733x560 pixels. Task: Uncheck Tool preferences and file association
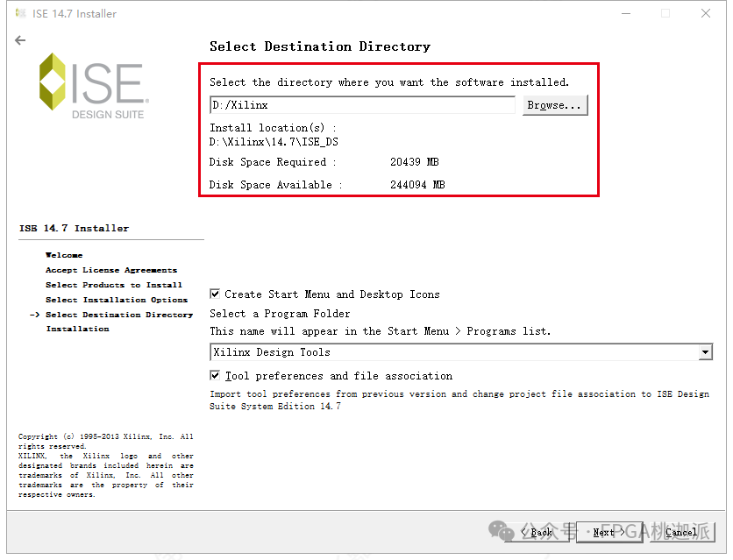pyautogui.click(x=214, y=375)
